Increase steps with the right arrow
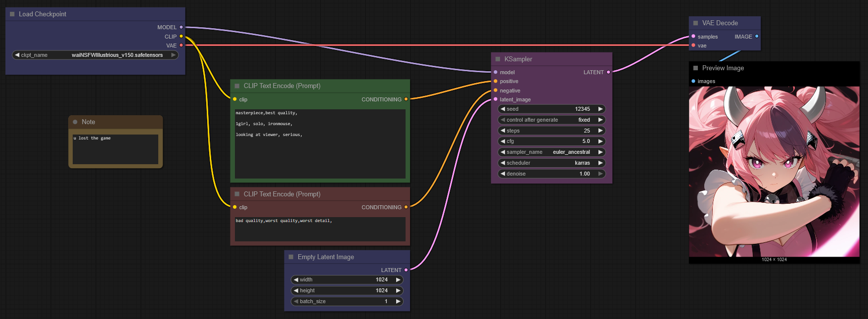Viewport: 868px width, 319px height. [600, 131]
